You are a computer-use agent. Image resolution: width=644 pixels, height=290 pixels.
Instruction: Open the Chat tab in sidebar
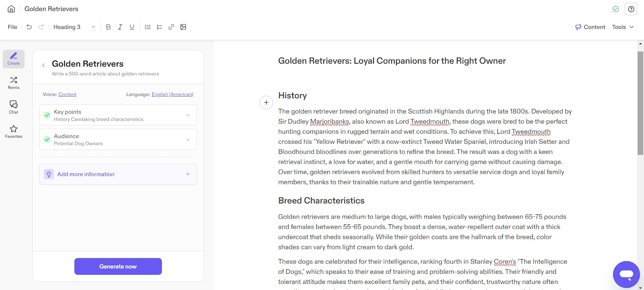14,107
